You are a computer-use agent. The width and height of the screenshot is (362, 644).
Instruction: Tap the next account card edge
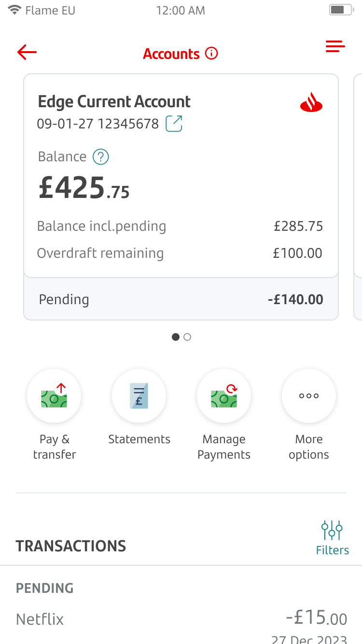tap(358, 196)
